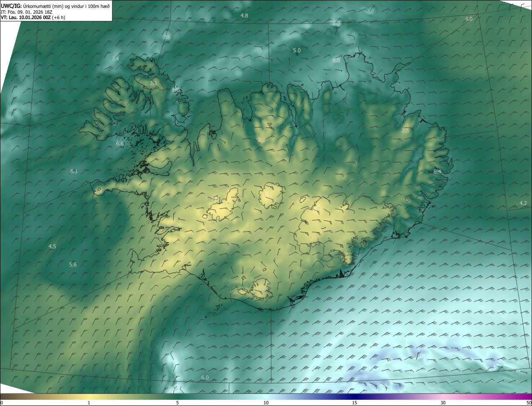Click the 6.0 precipitation value
Image resolution: width=532 pixels, height=406 pixels.
point(205,377)
